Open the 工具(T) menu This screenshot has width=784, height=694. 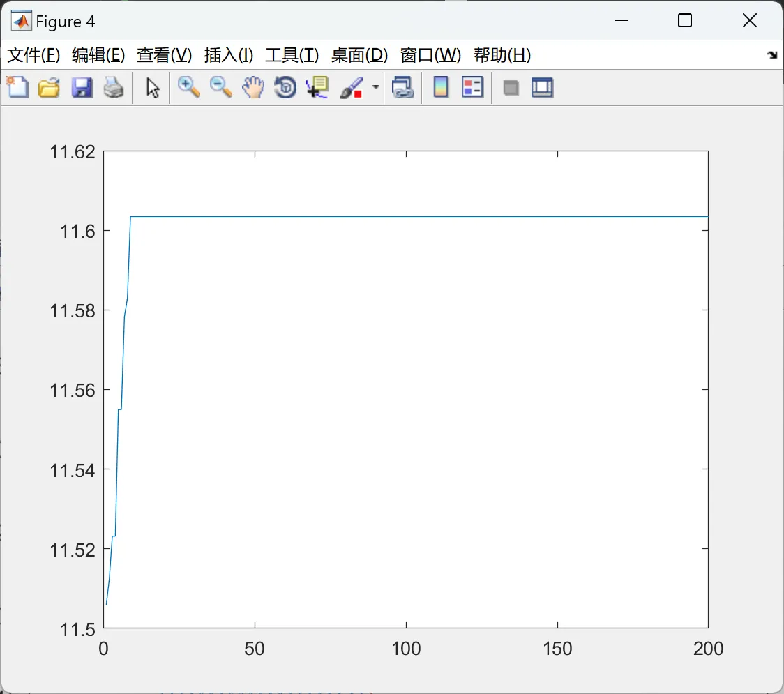(292, 55)
